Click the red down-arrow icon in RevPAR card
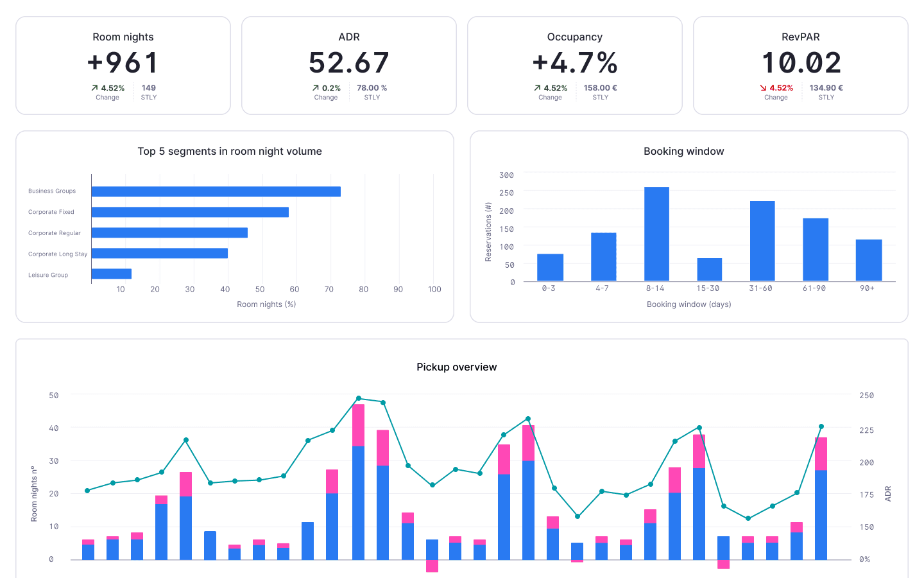The width and height of the screenshot is (924, 578). (x=763, y=88)
